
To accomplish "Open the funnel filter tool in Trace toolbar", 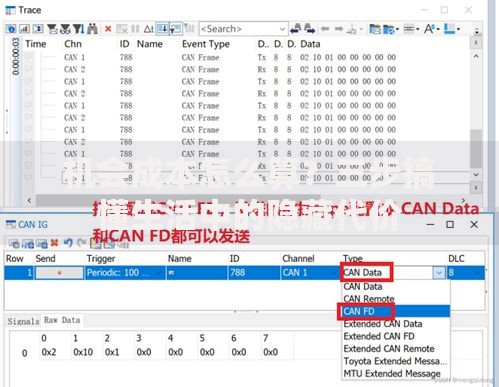I will (x=78, y=29).
